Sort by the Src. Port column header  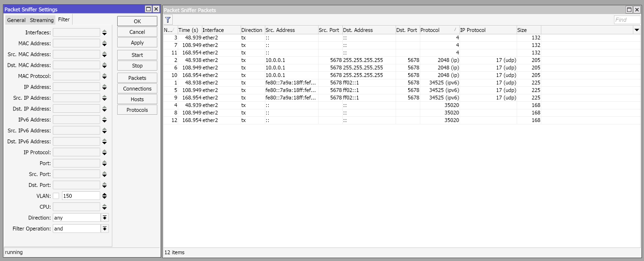pyautogui.click(x=330, y=30)
